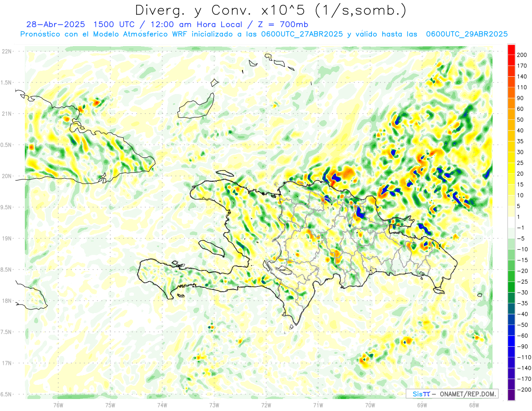Screen dimensions: 532x411
Task: Click the positive colorbar value "15"
Action: 520,185
